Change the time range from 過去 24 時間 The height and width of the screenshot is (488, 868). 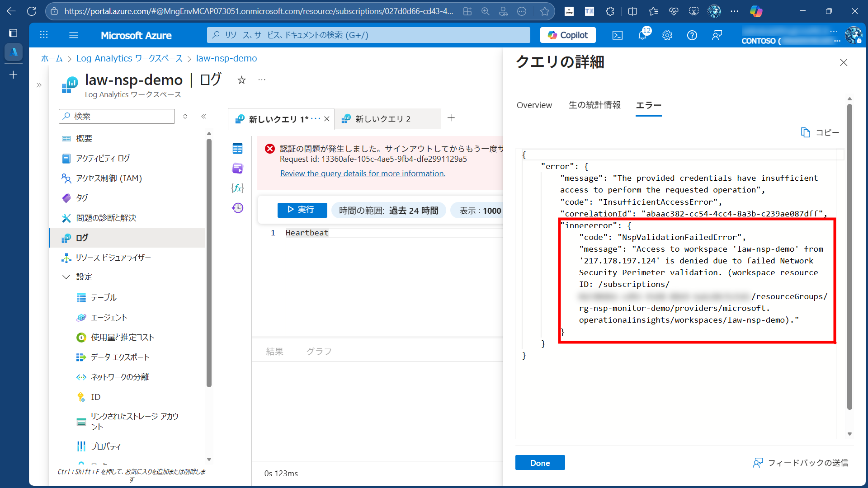tap(388, 210)
